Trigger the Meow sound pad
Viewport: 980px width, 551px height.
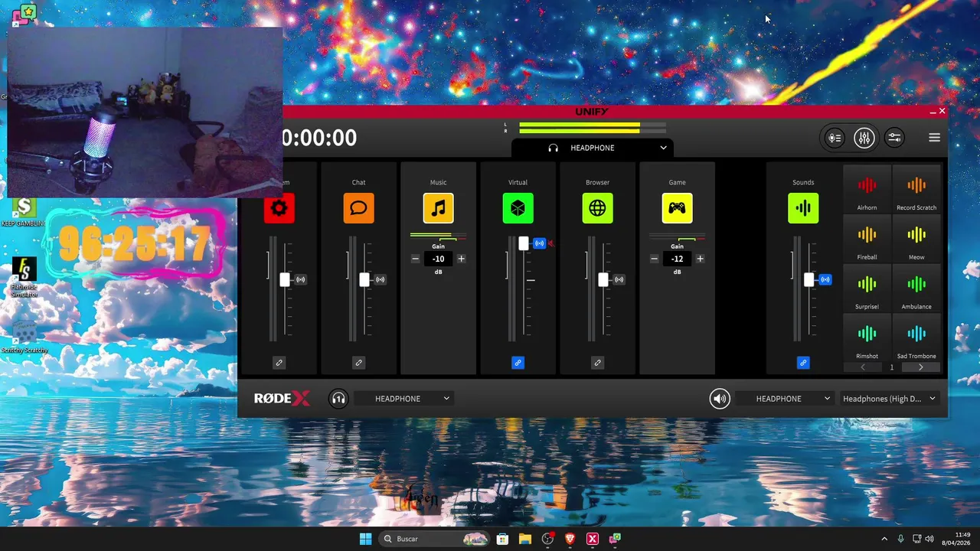[916, 240]
